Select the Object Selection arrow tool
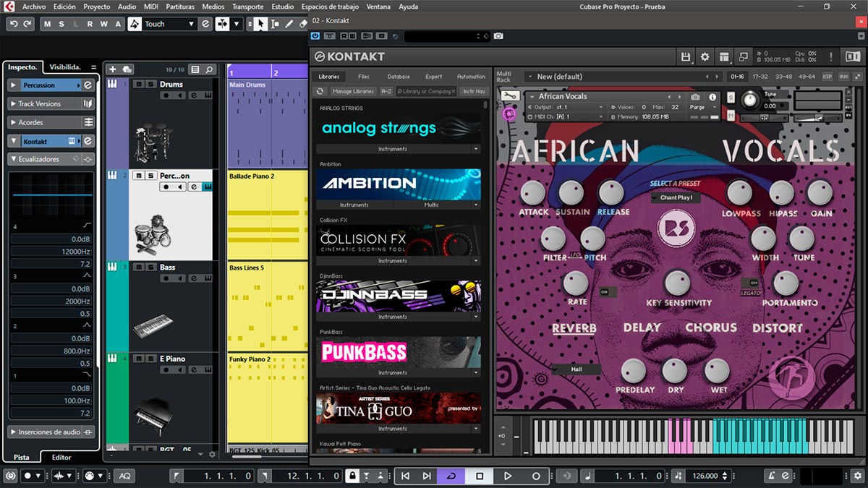The width and height of the screenshot is (868, 488). point(260,24)
